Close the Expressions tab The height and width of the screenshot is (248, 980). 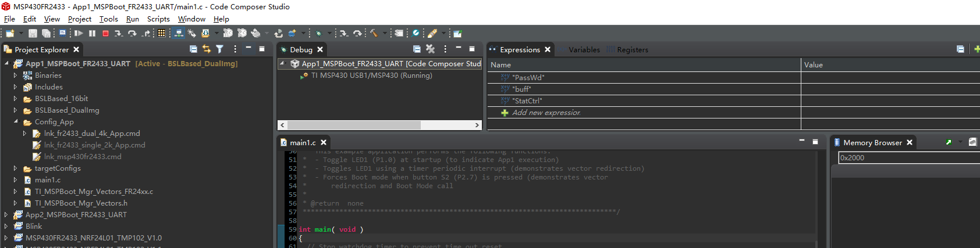point(548,49)
